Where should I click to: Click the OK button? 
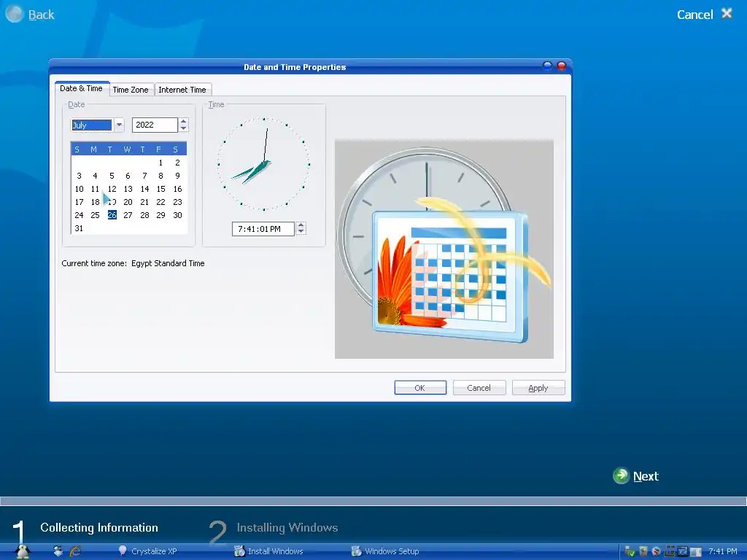(x=420, y=388)
